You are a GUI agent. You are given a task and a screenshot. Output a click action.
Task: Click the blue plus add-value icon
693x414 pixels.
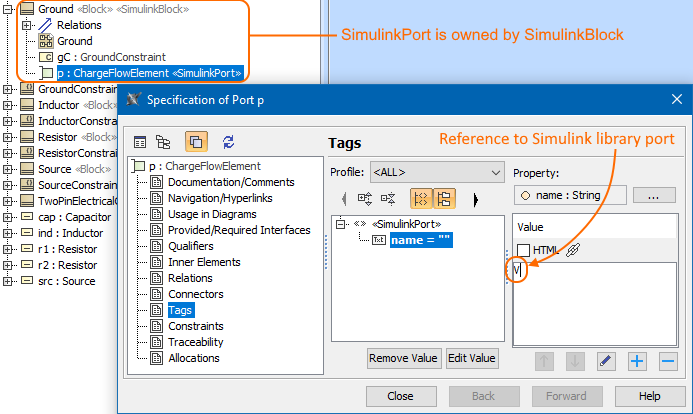[637, 360]
